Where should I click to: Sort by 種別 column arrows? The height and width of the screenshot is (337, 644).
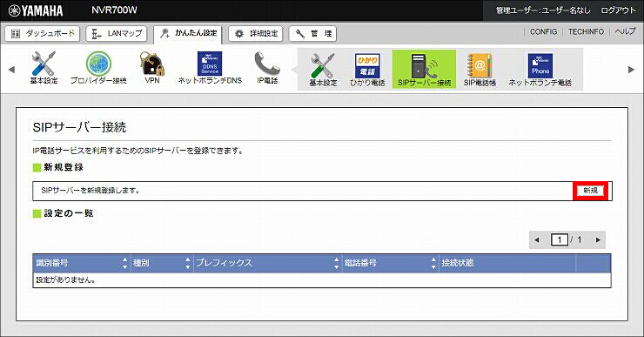188,263
